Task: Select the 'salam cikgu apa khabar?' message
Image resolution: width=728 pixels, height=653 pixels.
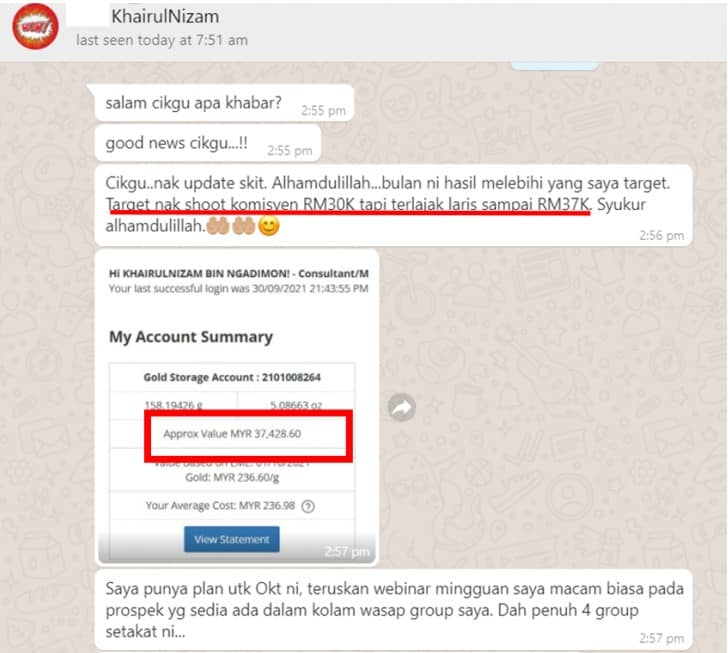Action: (224, 103)
